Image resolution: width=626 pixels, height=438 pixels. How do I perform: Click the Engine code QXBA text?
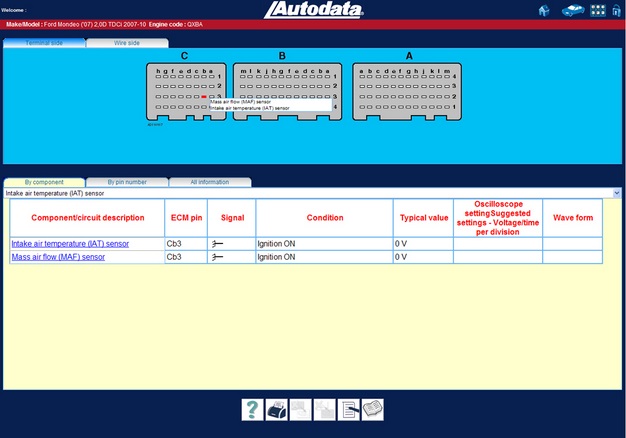[176, 24]
